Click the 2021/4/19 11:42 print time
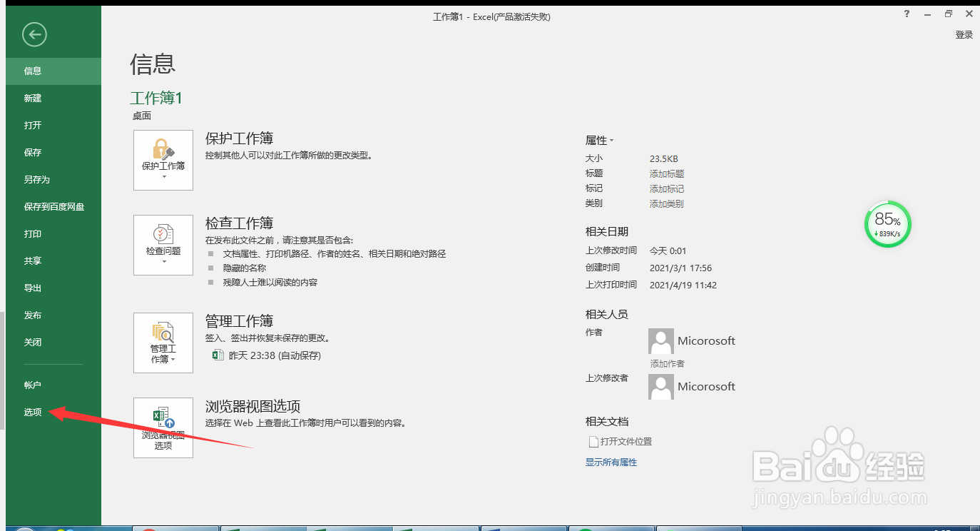The height and width of the screenshot is (531, 980). (683, 285)
